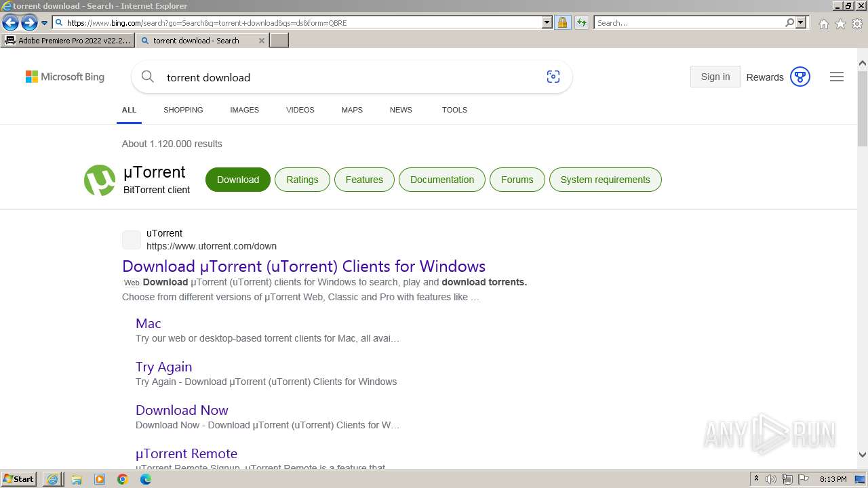Image resolution: width=868 pixels, height=488 pixels.
Task: Open Bing visual search camera icon
Action: pos(553,77)
